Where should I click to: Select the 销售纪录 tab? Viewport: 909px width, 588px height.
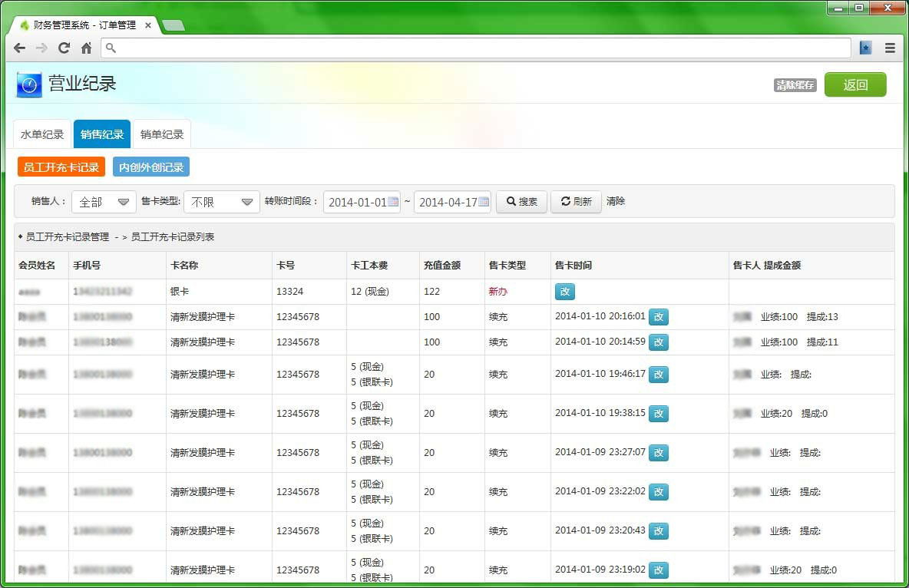pyautogui.click(x=102, y=134)
